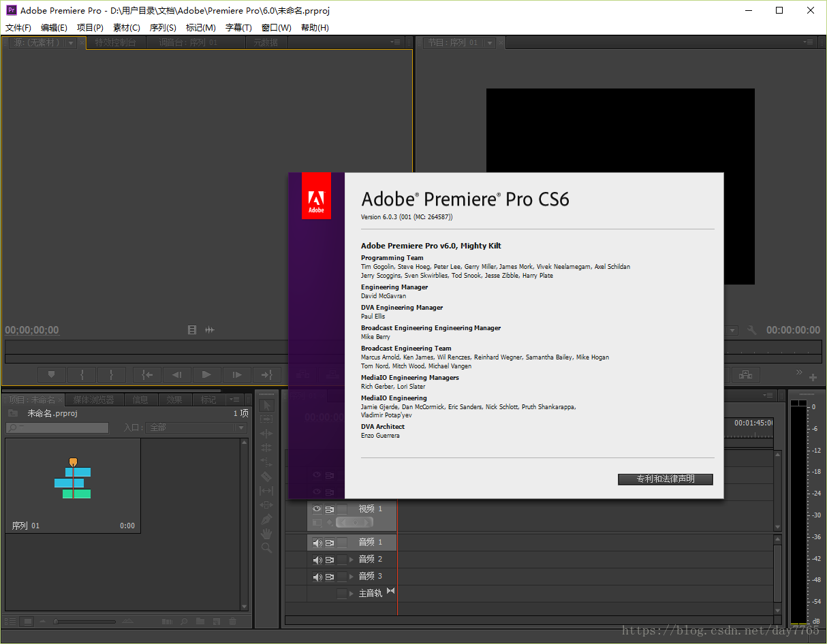Click Step Forward one frame button
This screenshot has width=827, height=644.
tap(236, 374)
